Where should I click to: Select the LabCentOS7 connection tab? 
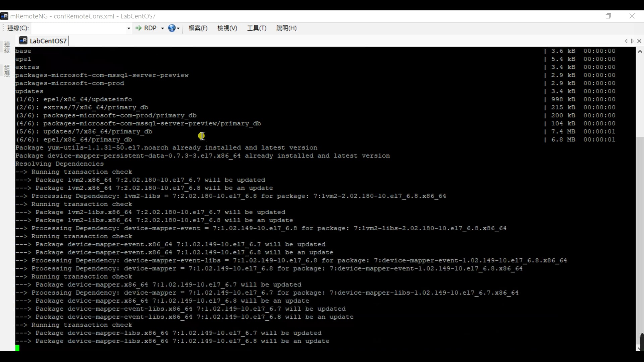48,41
